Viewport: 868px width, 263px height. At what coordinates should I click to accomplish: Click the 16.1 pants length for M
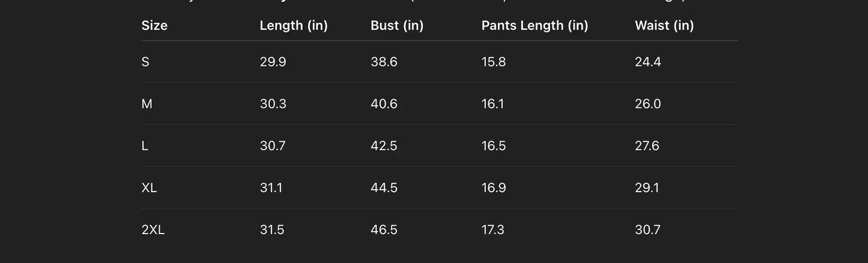tap(493, 104)
